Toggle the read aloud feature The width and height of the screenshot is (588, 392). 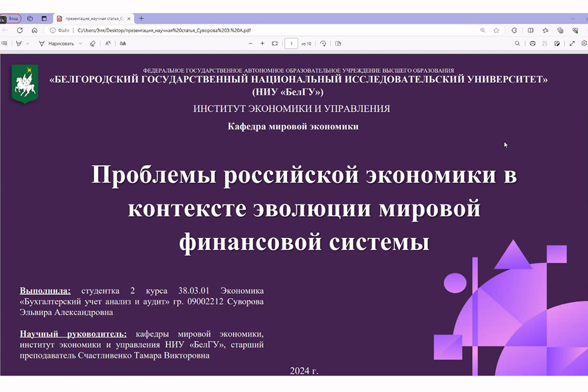coord(108,43)
